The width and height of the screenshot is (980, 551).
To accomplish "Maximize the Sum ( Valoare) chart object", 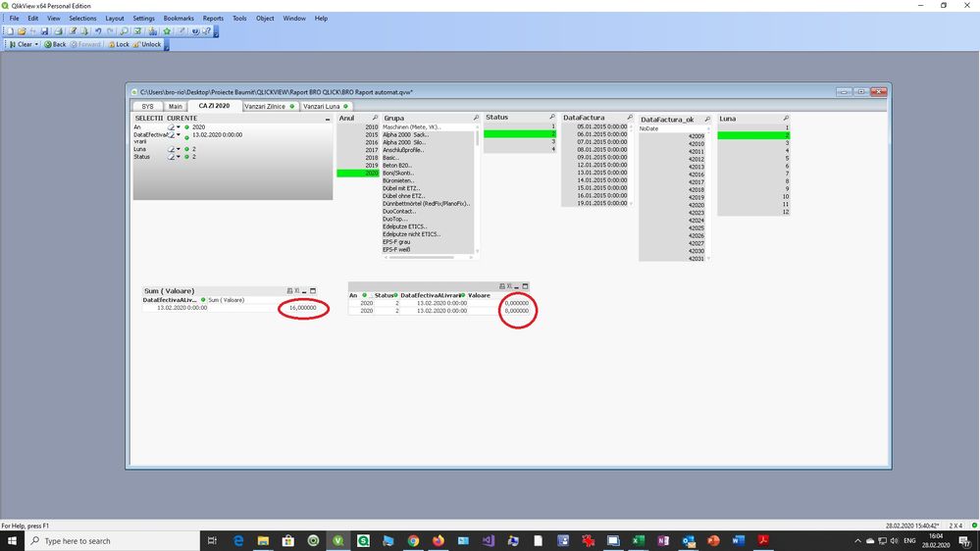I will pos(313,291).
